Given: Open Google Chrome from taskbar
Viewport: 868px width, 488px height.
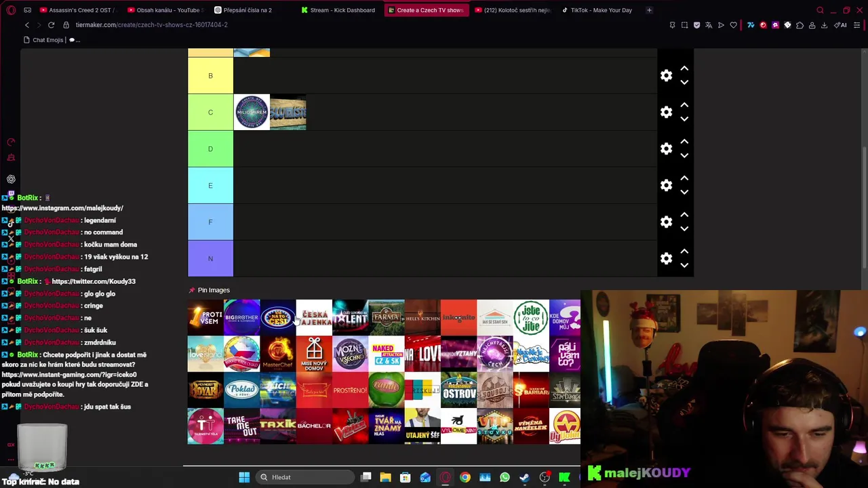Looking at the screenshot, I should (x=465, y=477).
